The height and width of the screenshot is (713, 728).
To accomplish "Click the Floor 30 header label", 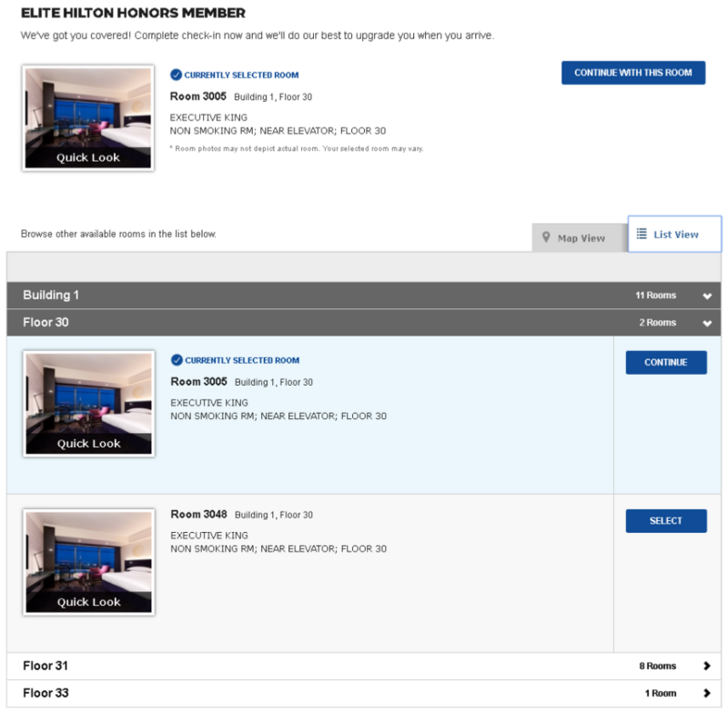I will [46, 323].
